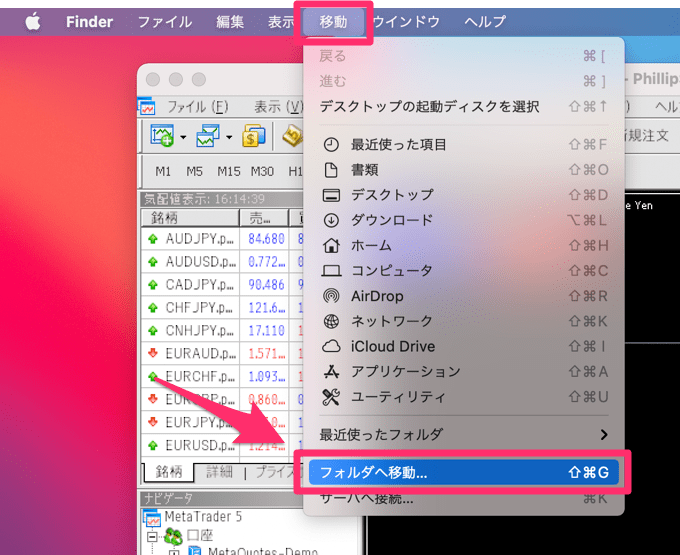Open the profiles dropdown arrow
This screenshot has width=680, height=555.
229,137
